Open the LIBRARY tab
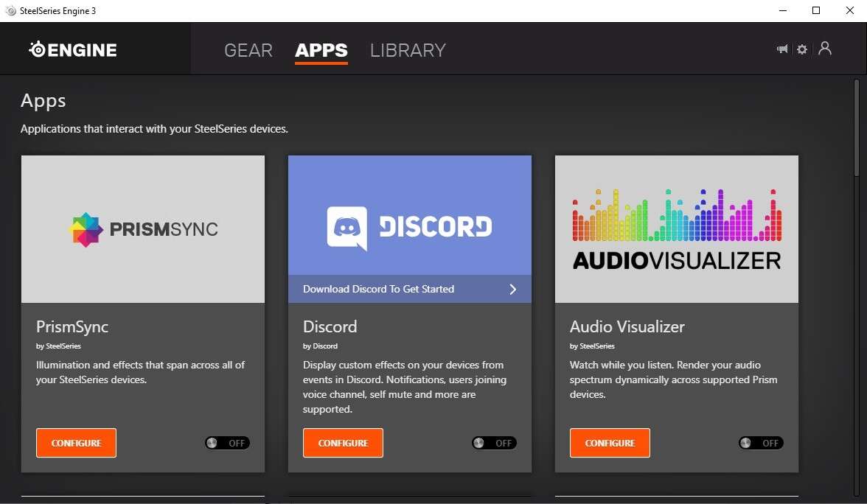Image resolution: width=867 pixels, height=504 pixels. tap(408, 50)
